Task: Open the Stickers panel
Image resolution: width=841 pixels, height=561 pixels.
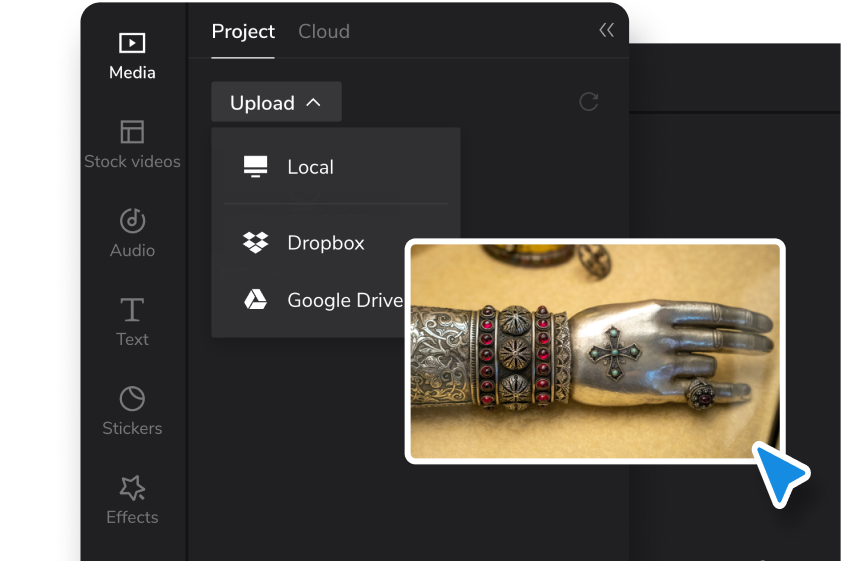Action: click(132, 411)
